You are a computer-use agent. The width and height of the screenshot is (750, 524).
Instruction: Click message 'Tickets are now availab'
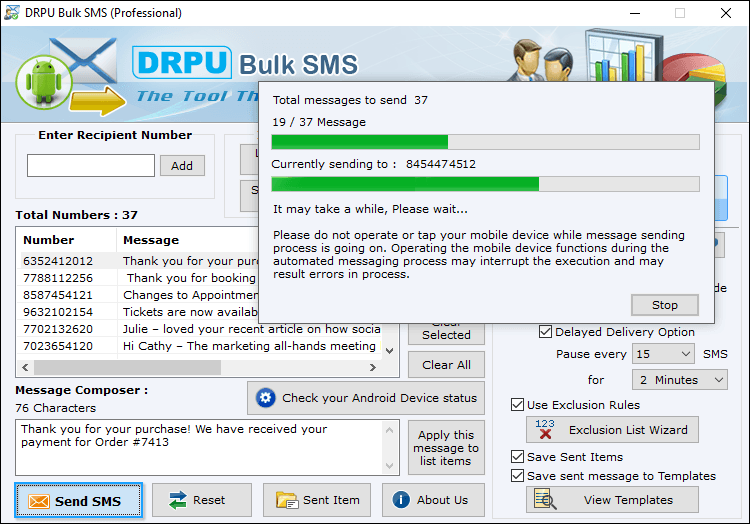click(x=190, y=312)
